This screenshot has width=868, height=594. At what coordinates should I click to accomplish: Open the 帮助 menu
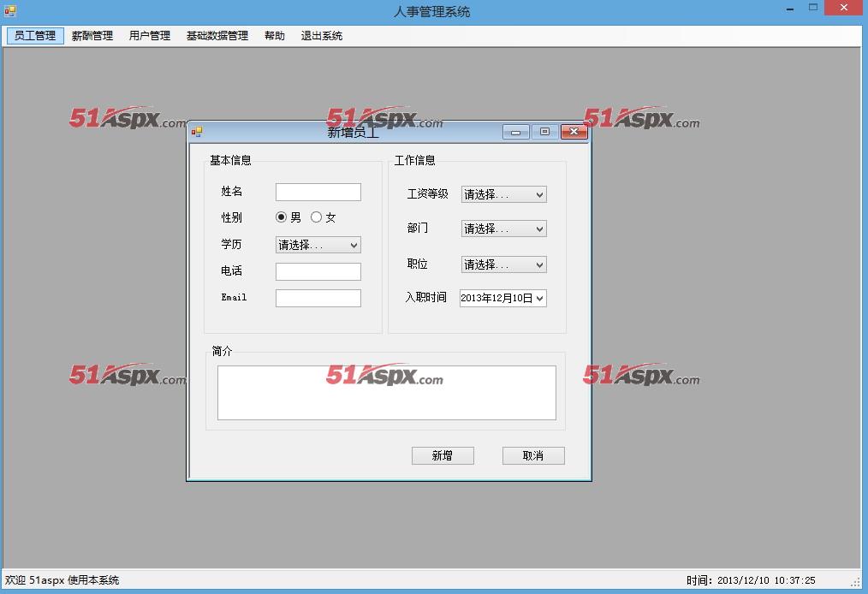[275, 35]
